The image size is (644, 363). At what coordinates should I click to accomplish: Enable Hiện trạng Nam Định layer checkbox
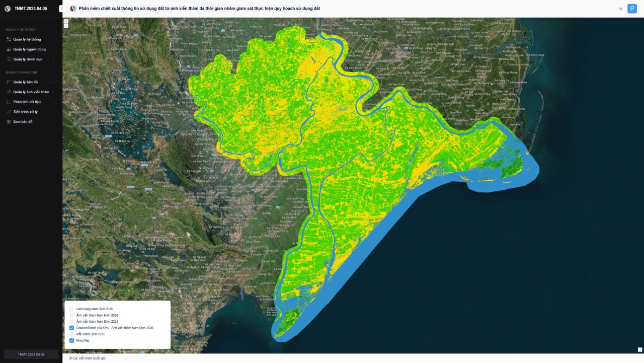(x=72, y=309)
